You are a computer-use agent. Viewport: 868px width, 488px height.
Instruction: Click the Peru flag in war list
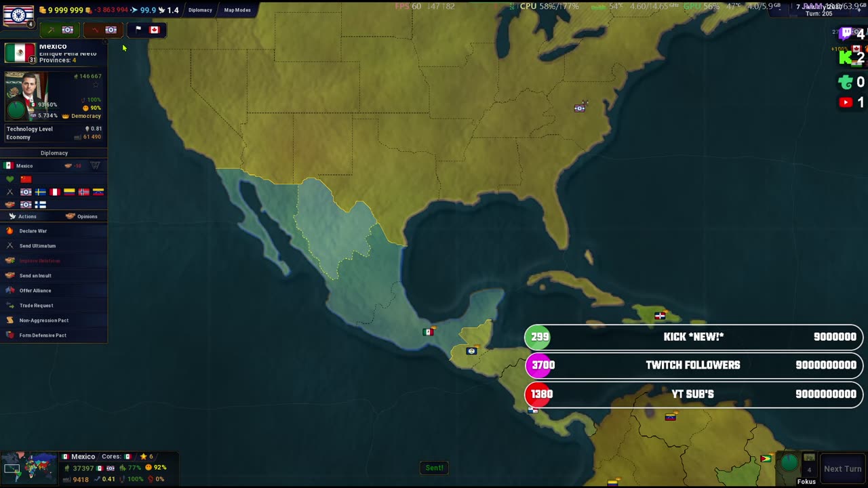pyautogui.click(x=55, y=192)
